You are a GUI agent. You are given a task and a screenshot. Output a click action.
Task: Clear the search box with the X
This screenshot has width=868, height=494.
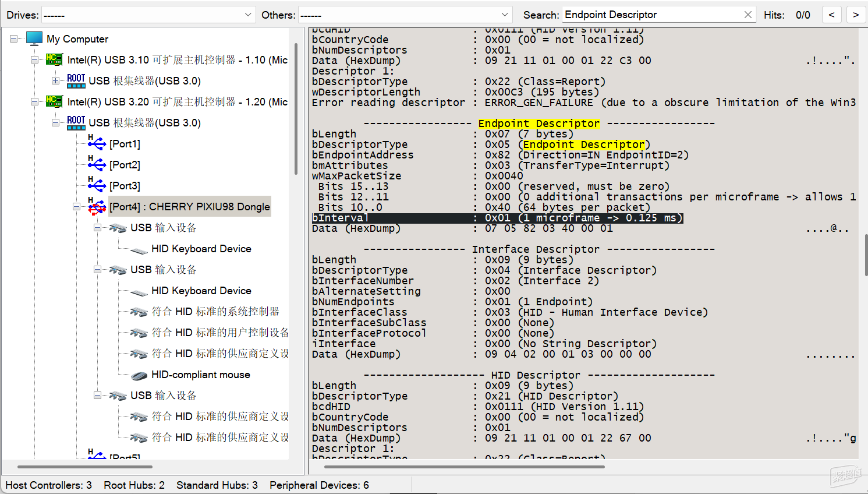coord(748,15)
